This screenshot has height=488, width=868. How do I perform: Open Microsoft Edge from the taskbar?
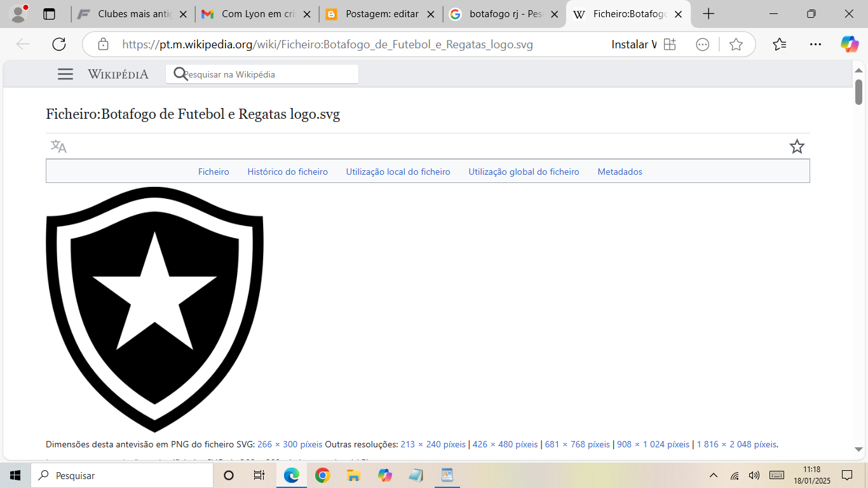pos(292,475)
